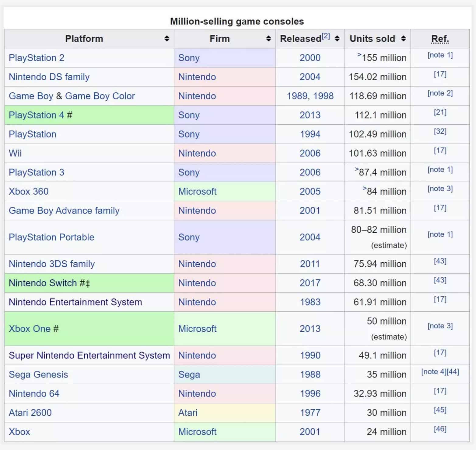476x450 pixels.
Task: Open the 1983 release year link
Action: pos(310,302)
